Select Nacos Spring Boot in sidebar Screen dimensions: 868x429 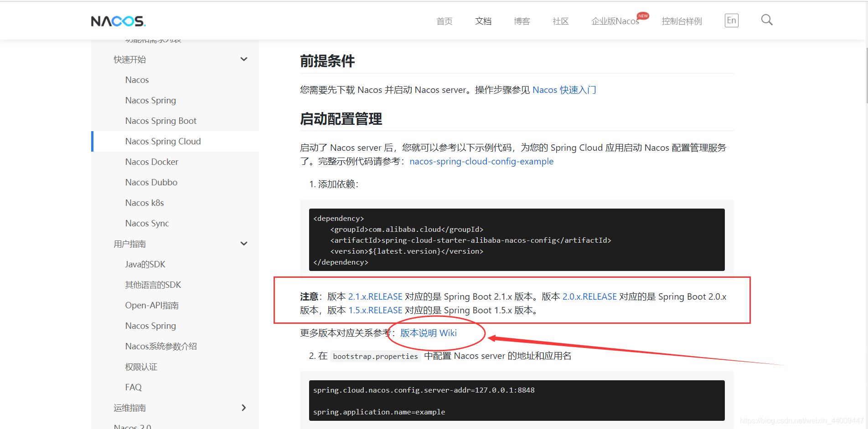(x=160, y=121)
